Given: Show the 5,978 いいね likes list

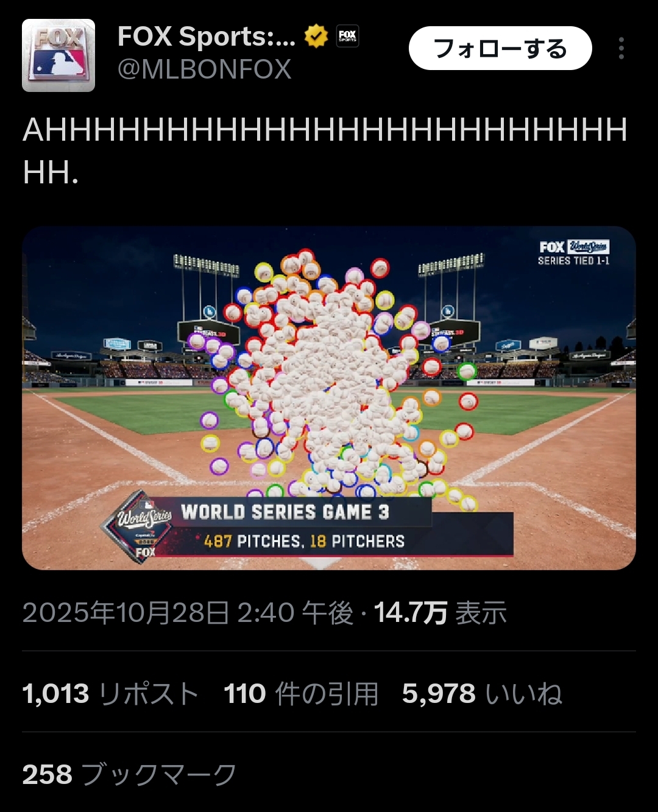Looking at the screenshot, I should tap(482, 694).
